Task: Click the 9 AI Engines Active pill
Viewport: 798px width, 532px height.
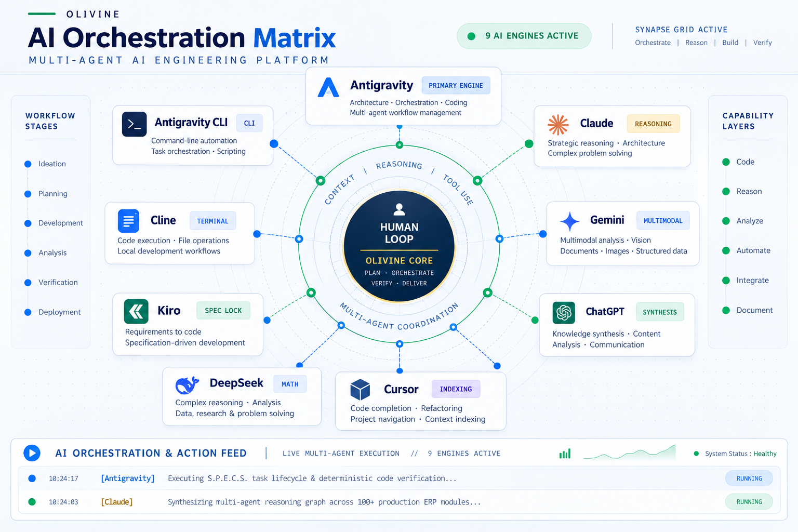Action: click(x=524, y=36)
